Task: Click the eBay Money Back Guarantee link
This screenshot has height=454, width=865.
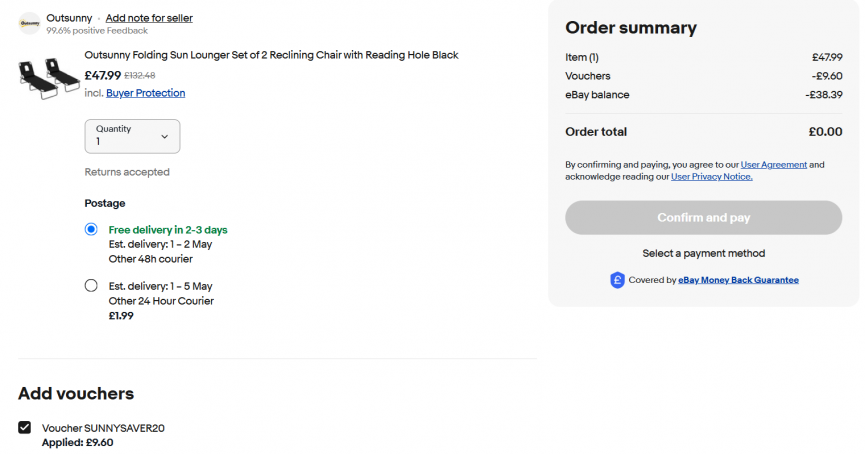Action: click(x=738, y=280)
